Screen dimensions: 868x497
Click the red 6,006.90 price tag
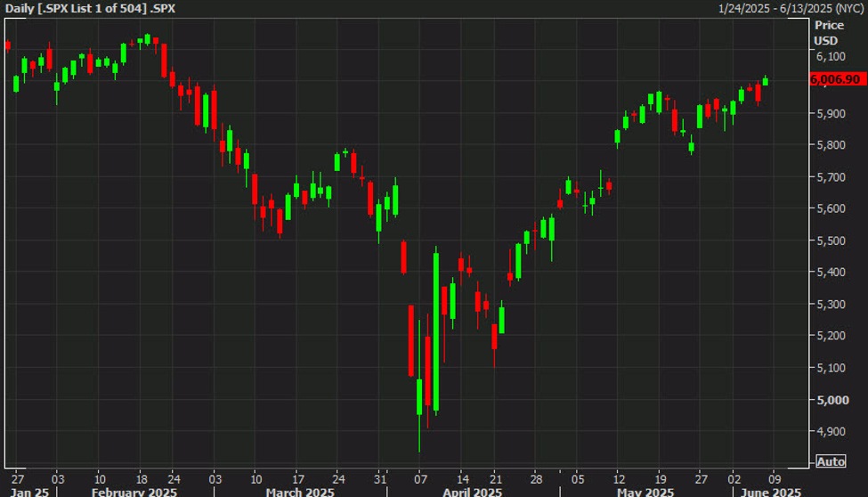tap(835, 79)
